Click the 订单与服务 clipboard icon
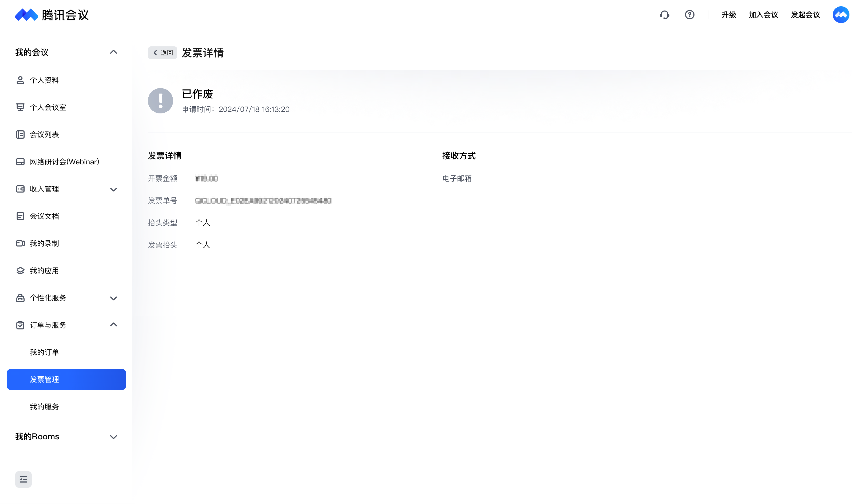 tap(20, 325)
